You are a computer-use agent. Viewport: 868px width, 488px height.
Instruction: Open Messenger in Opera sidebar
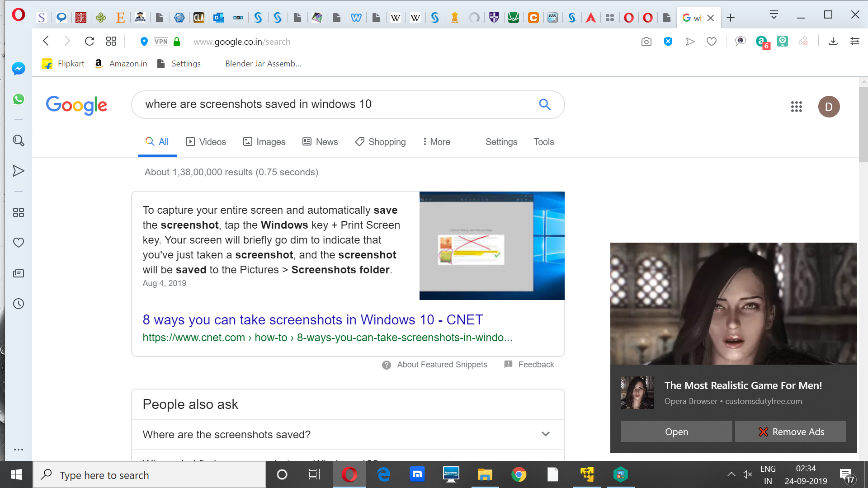click(x=19, y=69)
